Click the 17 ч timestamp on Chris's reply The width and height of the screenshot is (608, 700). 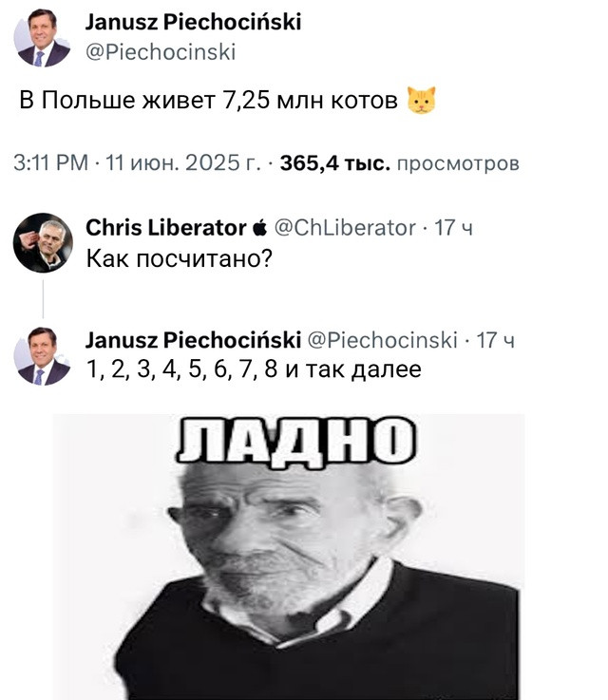pos(453,228)
